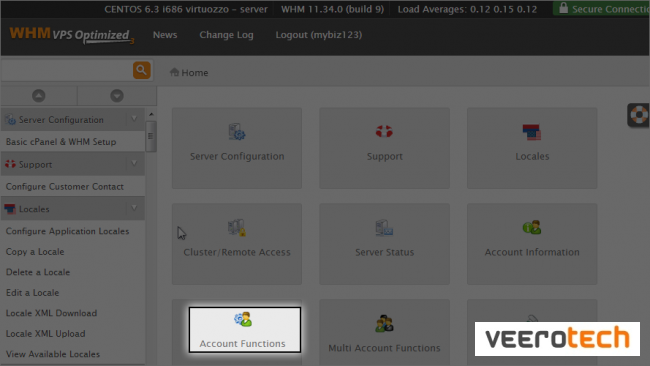The image size is (650, 366).
Task: Open the Support lifebuoy tile
Action: [x=384, y=148]
